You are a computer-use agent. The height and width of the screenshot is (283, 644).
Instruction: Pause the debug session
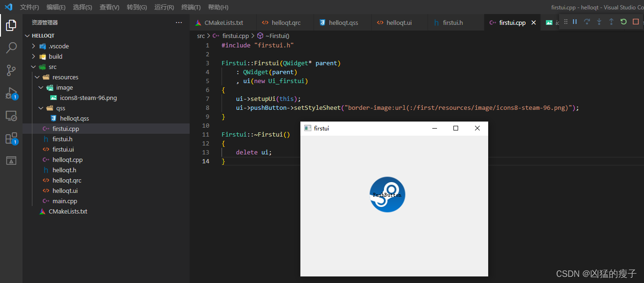[575, 22]
